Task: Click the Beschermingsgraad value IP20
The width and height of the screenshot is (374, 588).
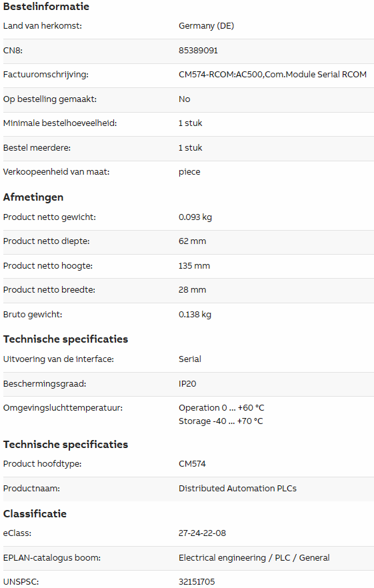Action: 187,384
